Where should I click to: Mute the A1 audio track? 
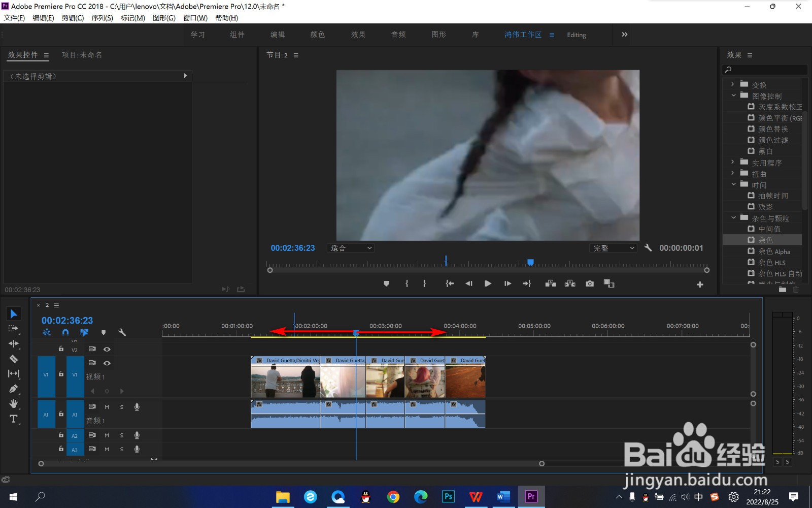(107, 407)
